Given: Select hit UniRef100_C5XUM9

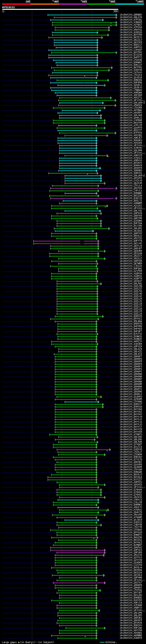Looking at the screenshot, I should 131,108.
